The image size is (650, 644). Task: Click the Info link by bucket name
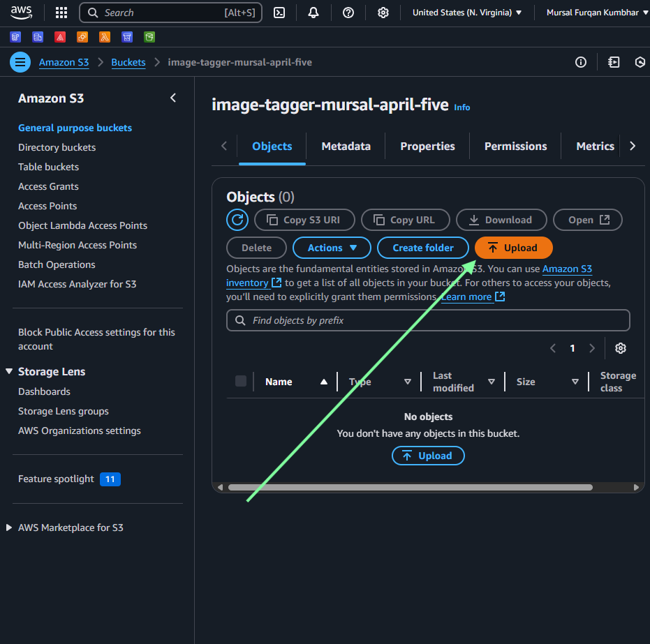point(461,107)
